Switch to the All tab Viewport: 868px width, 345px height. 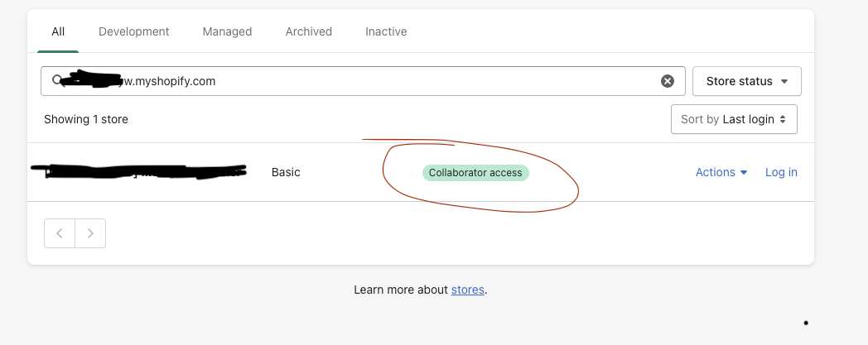(x=58, y=31)
